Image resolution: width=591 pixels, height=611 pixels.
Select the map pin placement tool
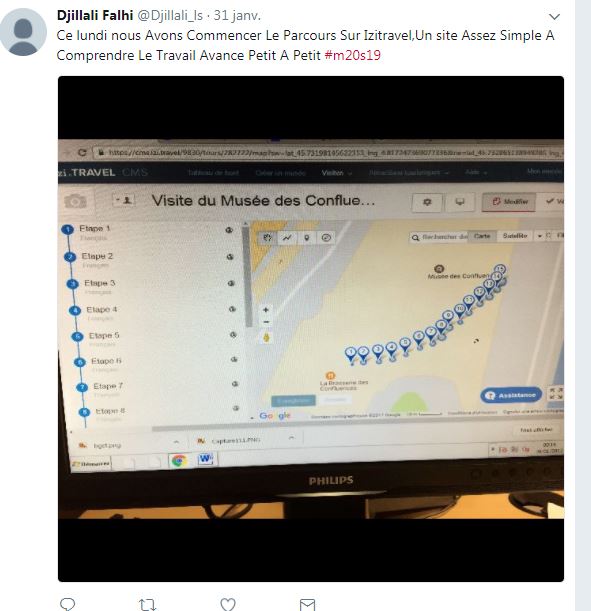[x=307, y=237]
